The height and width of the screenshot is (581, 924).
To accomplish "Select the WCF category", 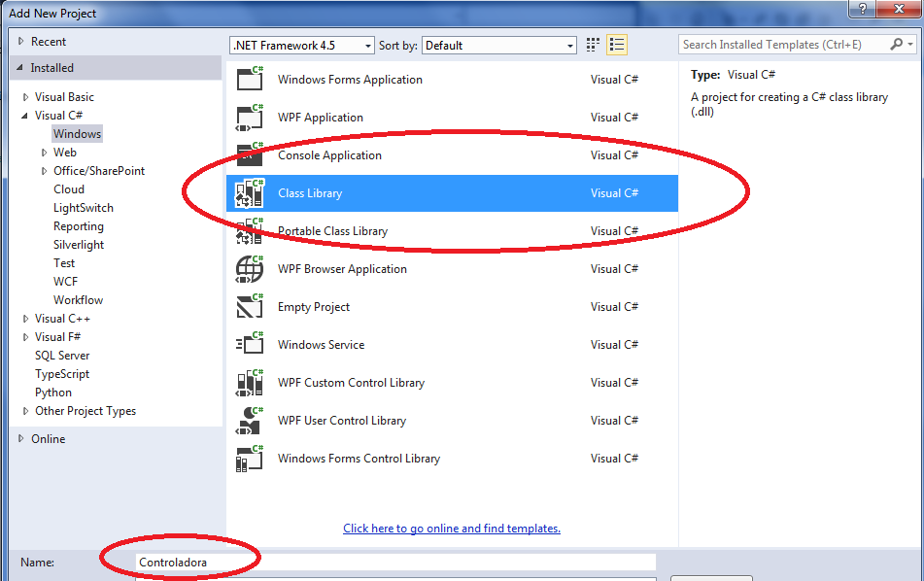I will coord(65,282).
